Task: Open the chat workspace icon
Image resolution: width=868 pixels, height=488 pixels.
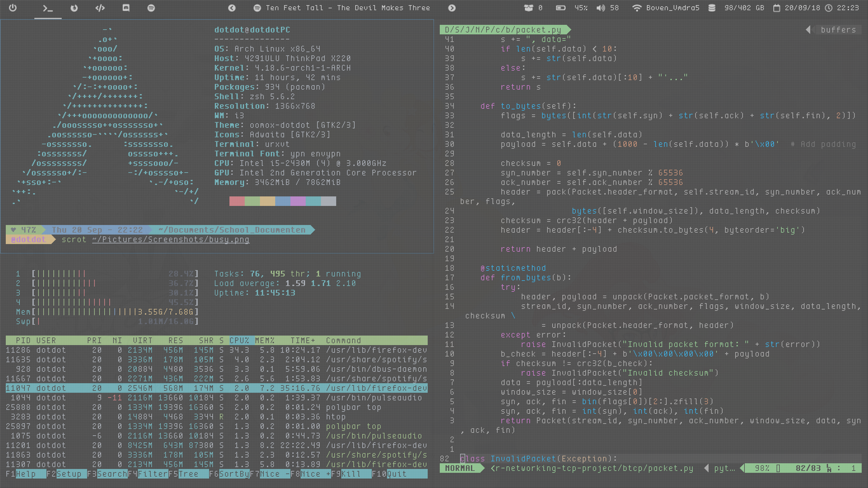Action: pos(126,8)
